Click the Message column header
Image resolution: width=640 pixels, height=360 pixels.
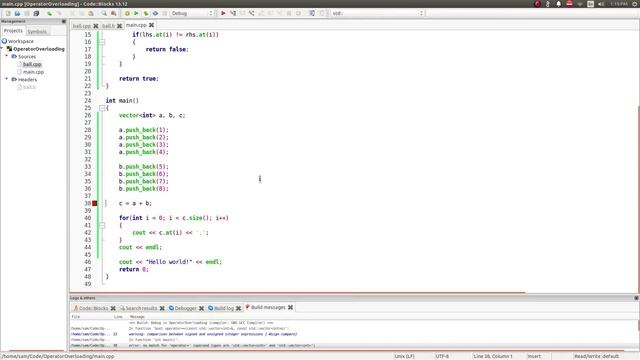click(137, 317)
